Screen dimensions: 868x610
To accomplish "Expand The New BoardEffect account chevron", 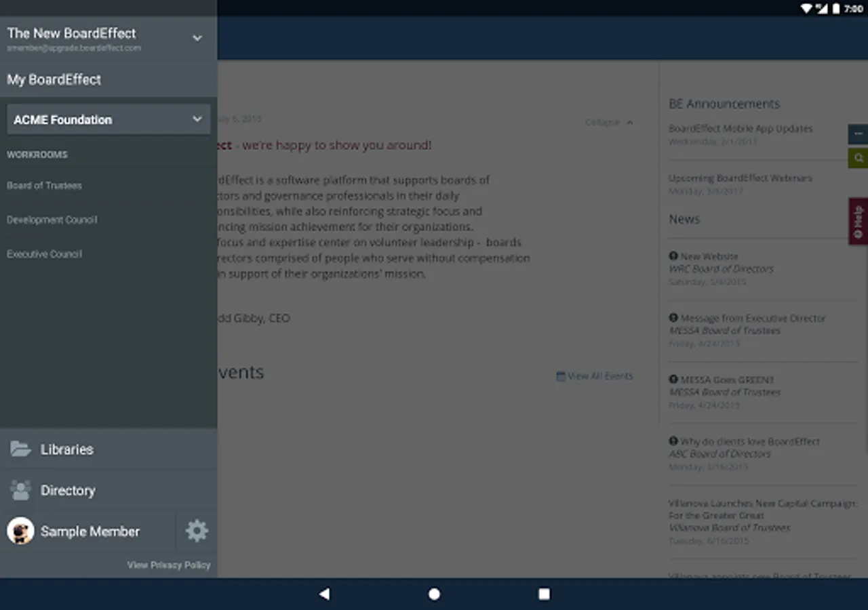I will (197, 38).
